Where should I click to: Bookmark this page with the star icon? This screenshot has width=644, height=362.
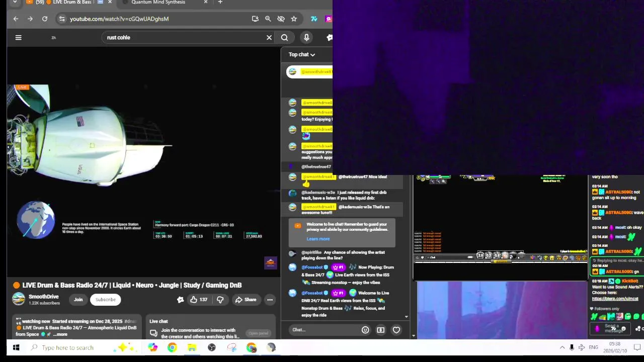tap(294, 19)
